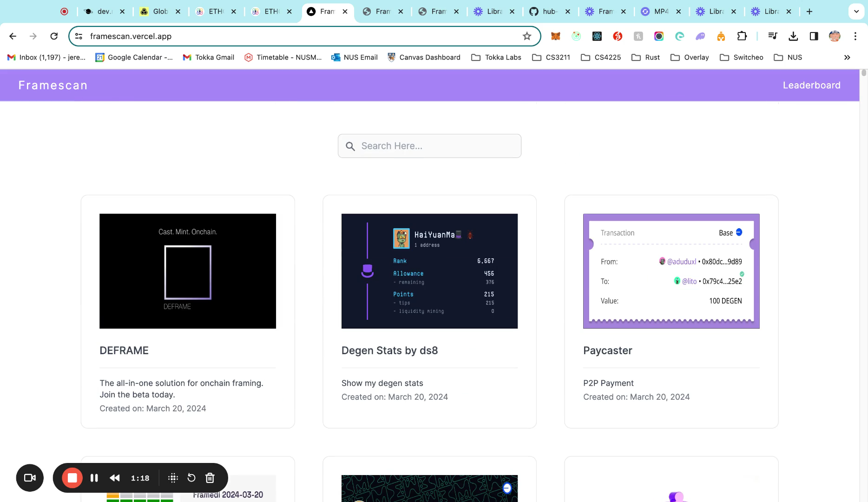
Task: Open the Chrome three-dot menu
Action: pyautogui.click(x=855, y=36)
